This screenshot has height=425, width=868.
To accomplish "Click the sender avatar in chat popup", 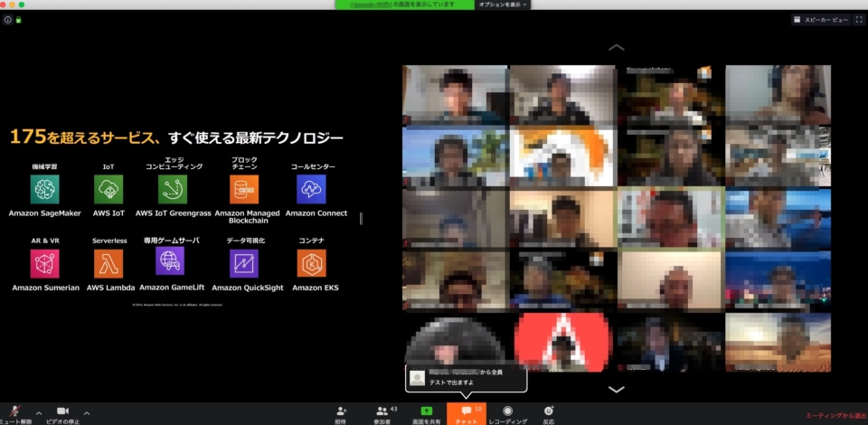I will click(418, 378).
